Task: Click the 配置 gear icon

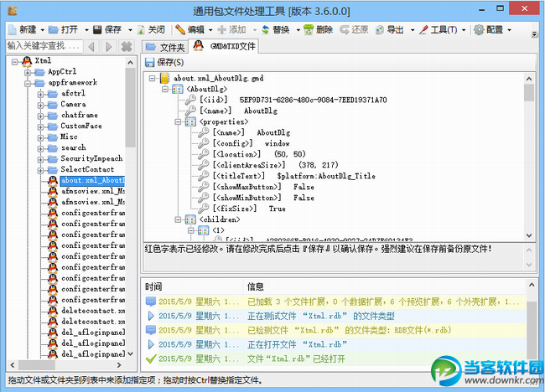Action: tap(479, 30)
